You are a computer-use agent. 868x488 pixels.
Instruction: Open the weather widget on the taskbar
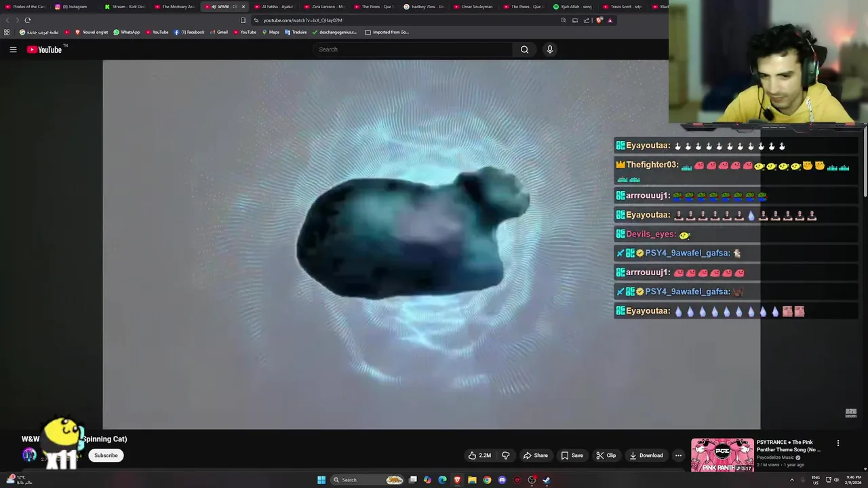[x=18, y=480]
